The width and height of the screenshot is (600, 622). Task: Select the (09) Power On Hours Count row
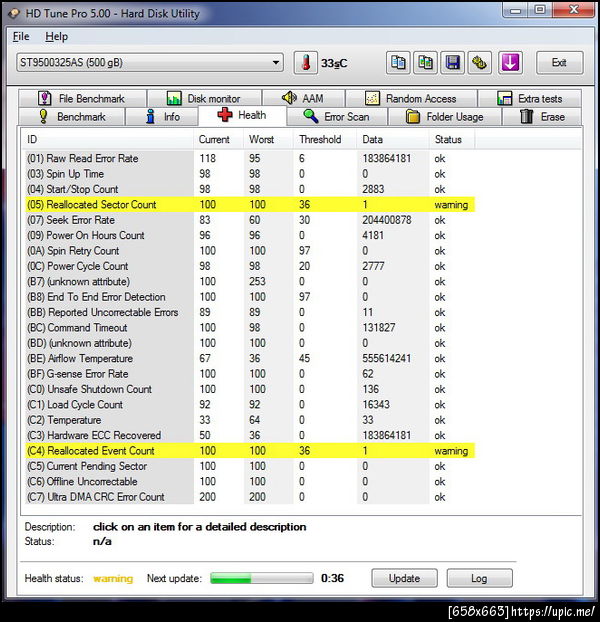pyautogui.click(x=250, y=235)
